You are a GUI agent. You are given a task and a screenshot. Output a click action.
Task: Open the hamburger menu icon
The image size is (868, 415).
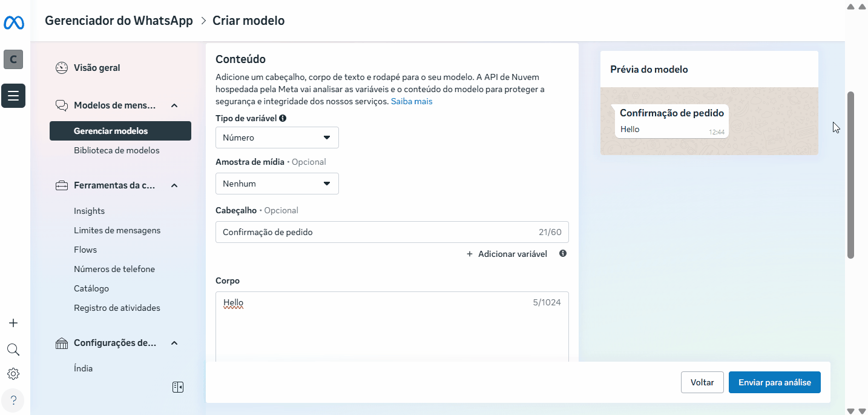(x=13, y=96)
